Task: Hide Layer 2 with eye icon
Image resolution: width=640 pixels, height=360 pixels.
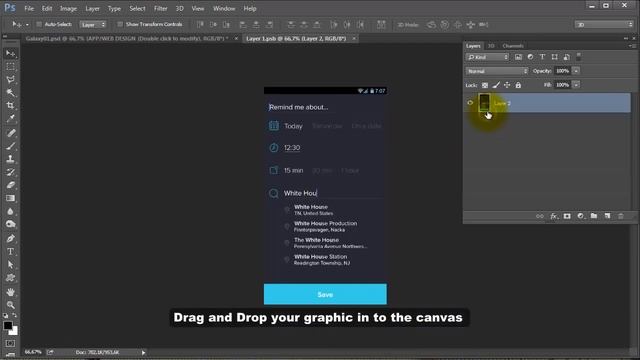Action: tap(470, 103)
